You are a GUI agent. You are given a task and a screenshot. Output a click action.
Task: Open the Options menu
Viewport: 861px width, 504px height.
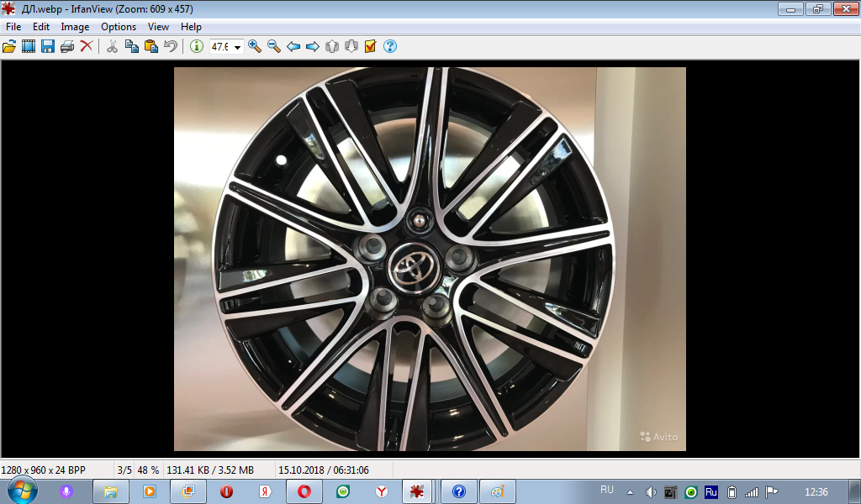118,27
